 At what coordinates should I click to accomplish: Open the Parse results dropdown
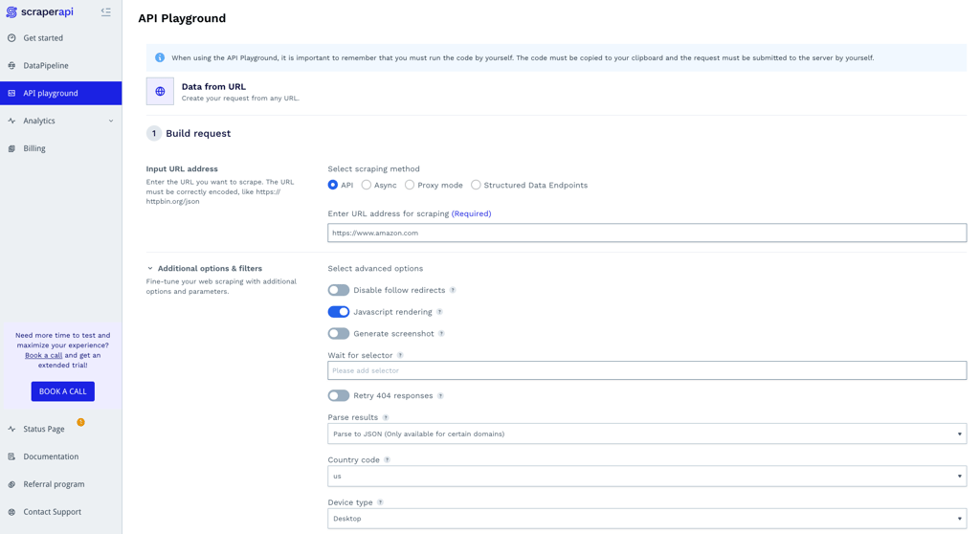click(647, 434)
